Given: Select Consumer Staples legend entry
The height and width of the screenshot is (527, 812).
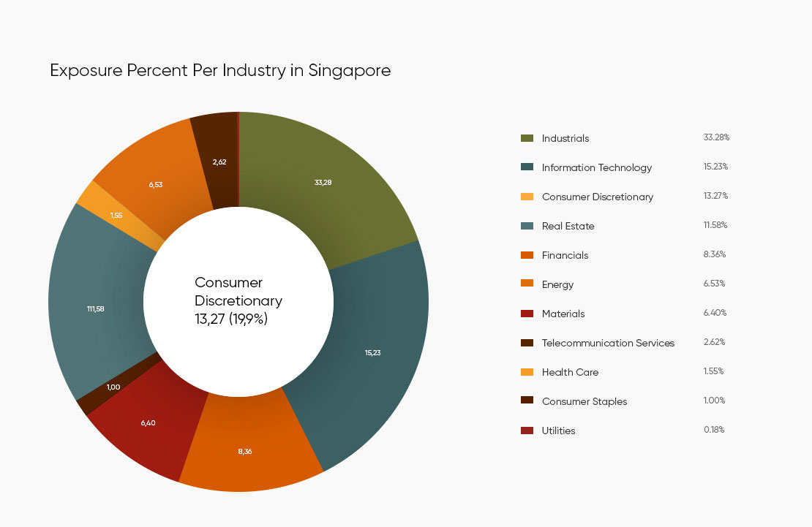Looking at the screenshot, I should [584, 401].
